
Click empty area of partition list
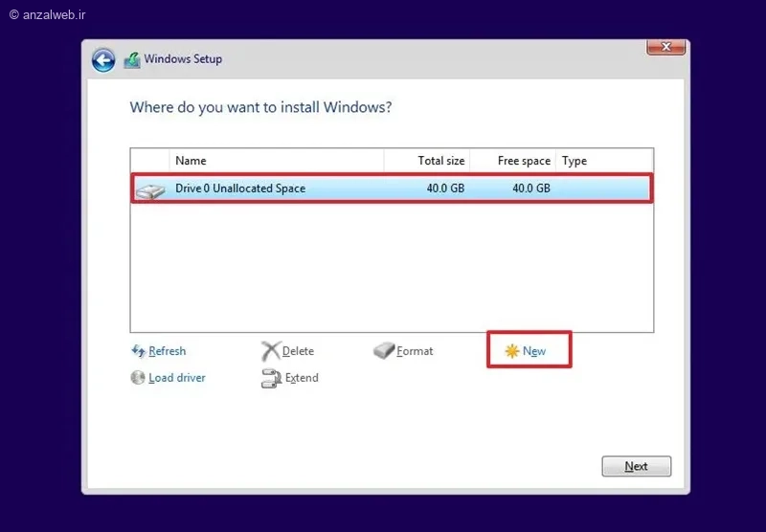(392, 268)
